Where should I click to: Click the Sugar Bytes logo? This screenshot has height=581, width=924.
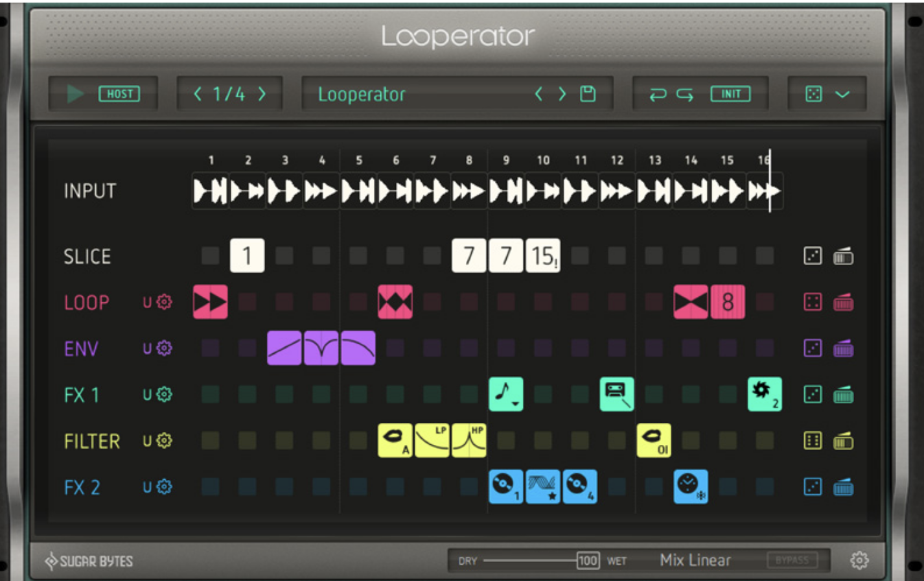point(89,561)
